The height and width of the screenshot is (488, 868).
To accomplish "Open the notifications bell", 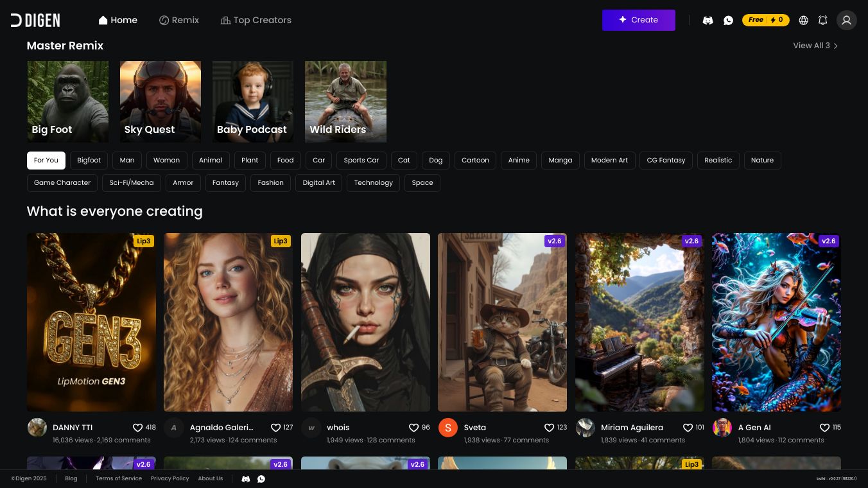I will coord(822,21).
